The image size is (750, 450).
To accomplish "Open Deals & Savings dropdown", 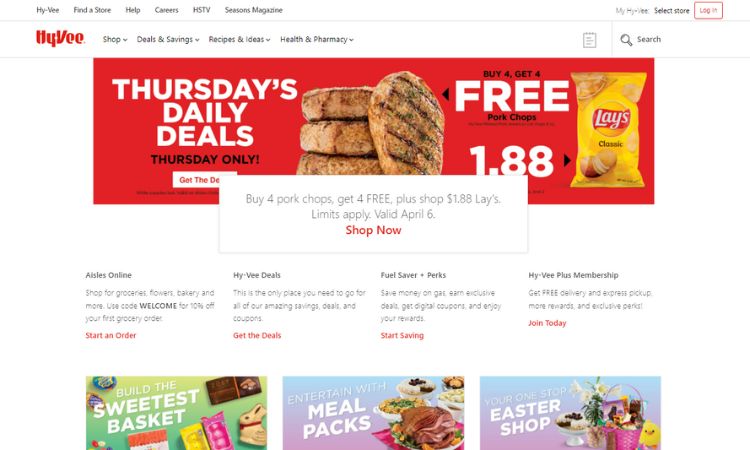I will coord(168,39).
